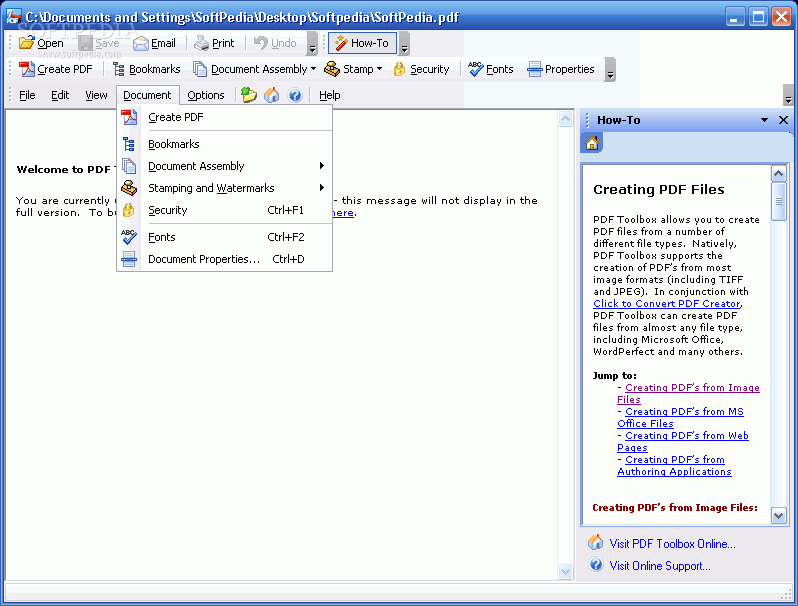Click the How-To panel scrollbar down arrow
This screenshot has height=606, width=798.
[x=779, y=516]
